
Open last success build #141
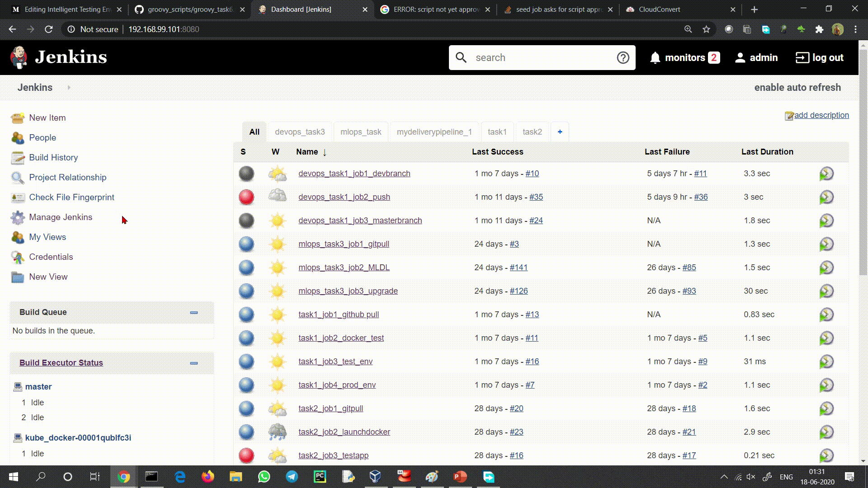coord(519,267)
